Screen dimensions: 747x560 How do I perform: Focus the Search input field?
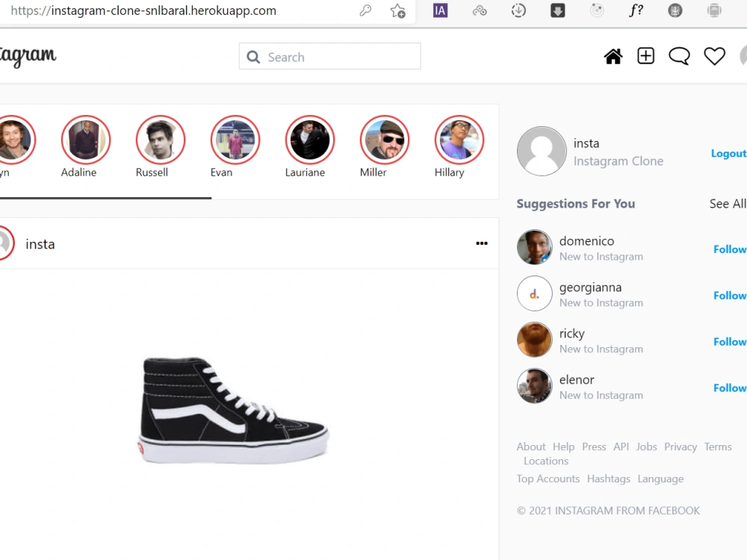tap(329, 56)
